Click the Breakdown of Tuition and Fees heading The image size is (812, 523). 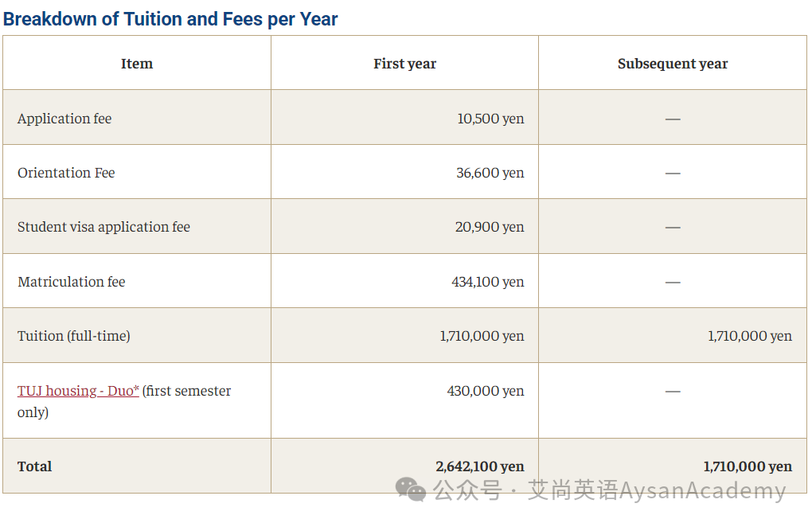point(170,19)
